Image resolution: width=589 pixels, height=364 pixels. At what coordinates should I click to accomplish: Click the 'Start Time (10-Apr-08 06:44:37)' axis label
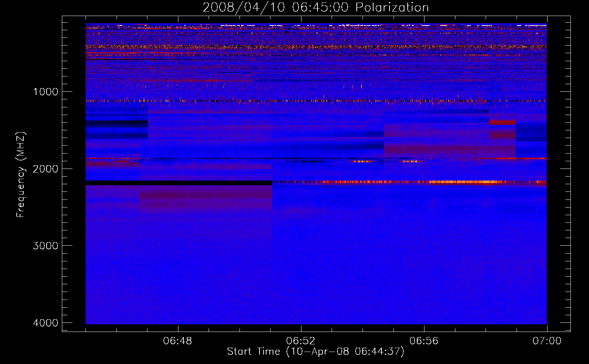pyautogui.click(x=316, y=352)
